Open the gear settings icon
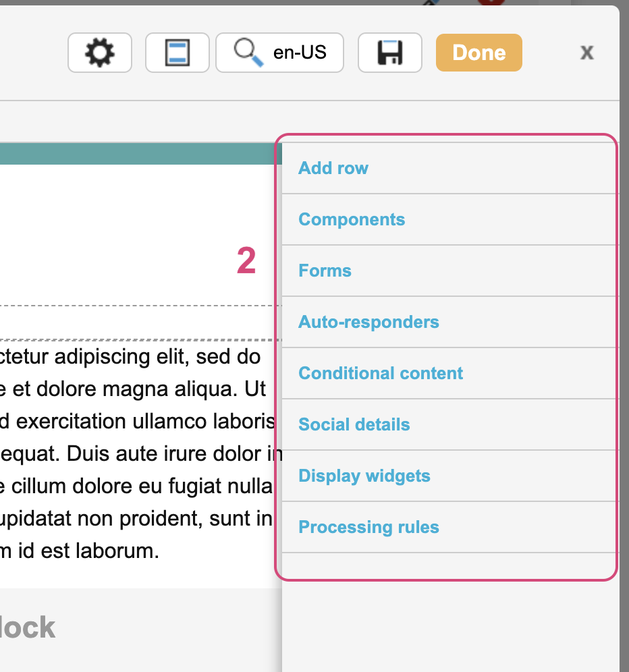This screenshot has height=672, width=629. tap(100, 53)
